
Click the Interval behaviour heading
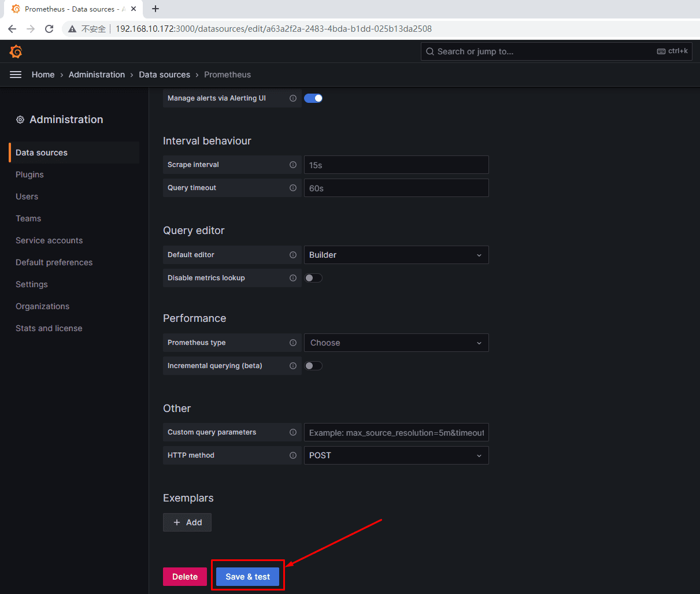[207, 141]
